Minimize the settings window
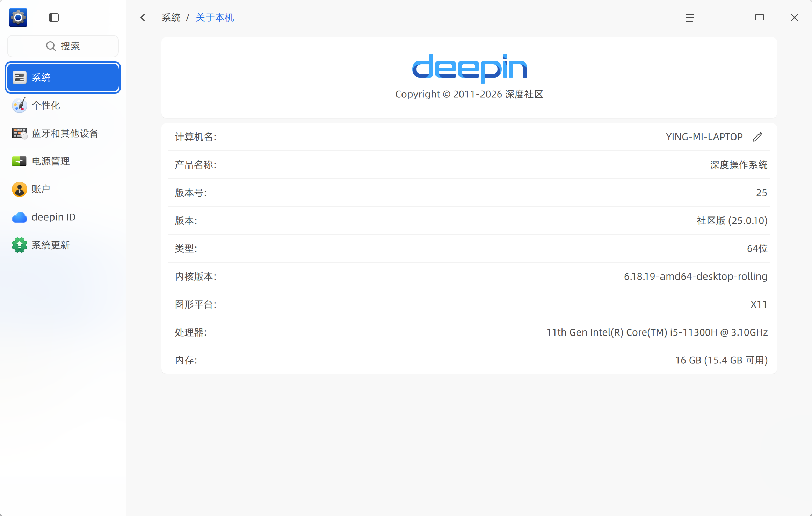 724,17
